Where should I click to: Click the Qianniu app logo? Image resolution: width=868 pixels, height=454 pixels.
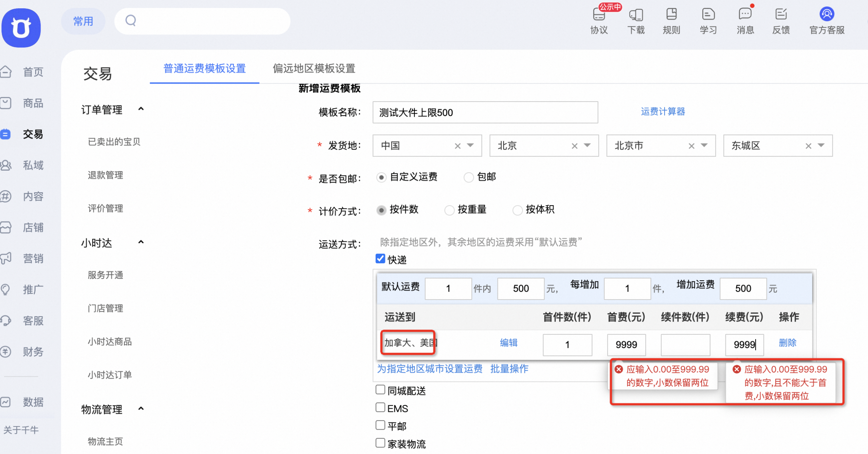[21, 28]
